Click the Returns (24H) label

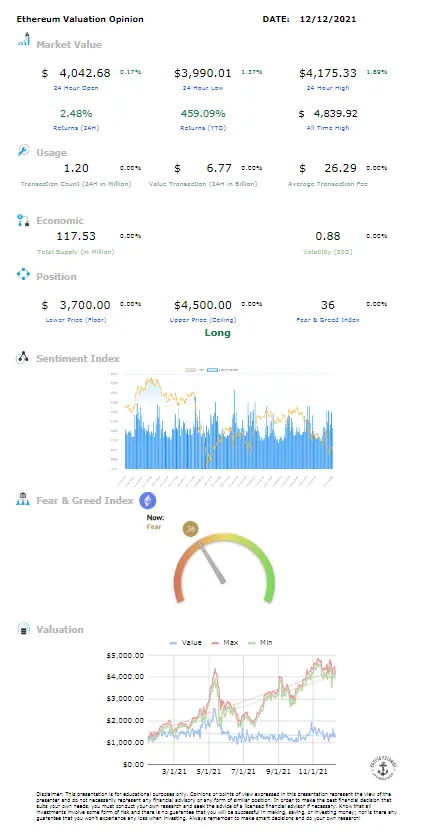coord(76,128)
